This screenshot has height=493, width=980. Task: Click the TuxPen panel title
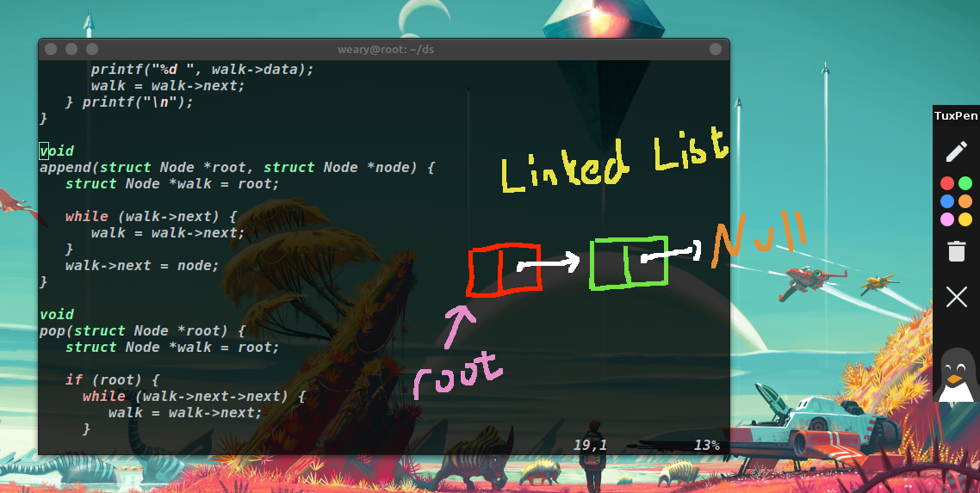pos(956,115)
